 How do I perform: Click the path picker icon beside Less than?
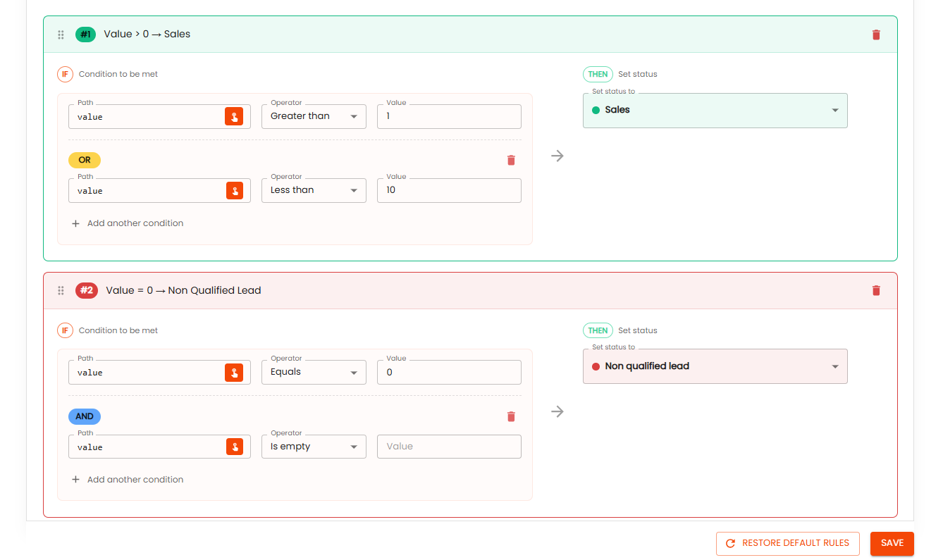[x=234, y=191]
